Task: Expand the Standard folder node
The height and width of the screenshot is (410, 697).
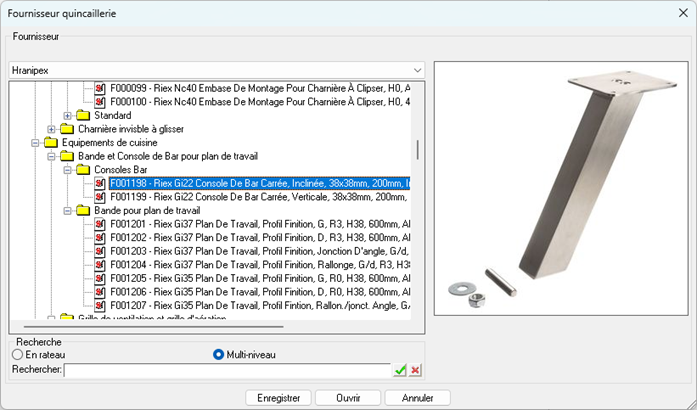Action: 67,116
